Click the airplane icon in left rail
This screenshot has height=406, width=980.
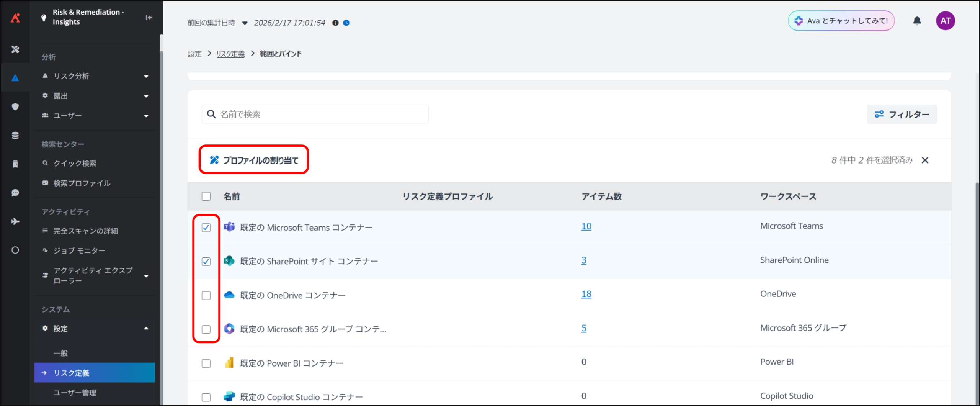pyautogui.click(x=15, y=221)
